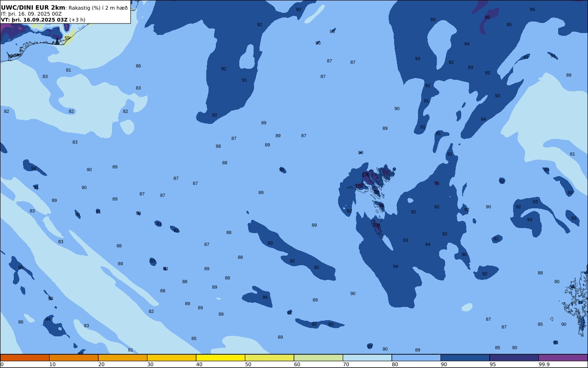Click the legend tick label '80'
This screenshot has height=368, width=588.
[395, 364]
